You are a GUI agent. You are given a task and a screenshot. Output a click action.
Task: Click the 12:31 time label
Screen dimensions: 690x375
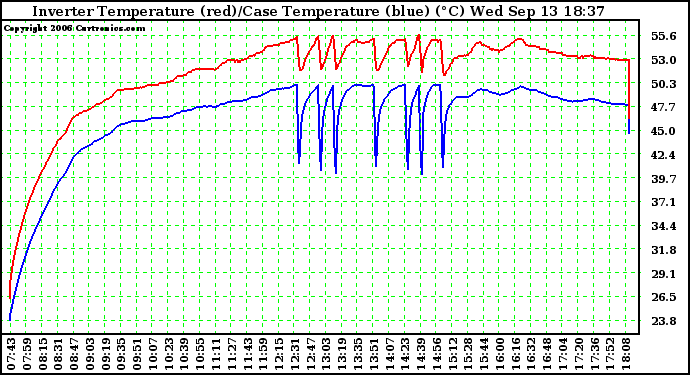pyautogui.click(x=295, y=354)
